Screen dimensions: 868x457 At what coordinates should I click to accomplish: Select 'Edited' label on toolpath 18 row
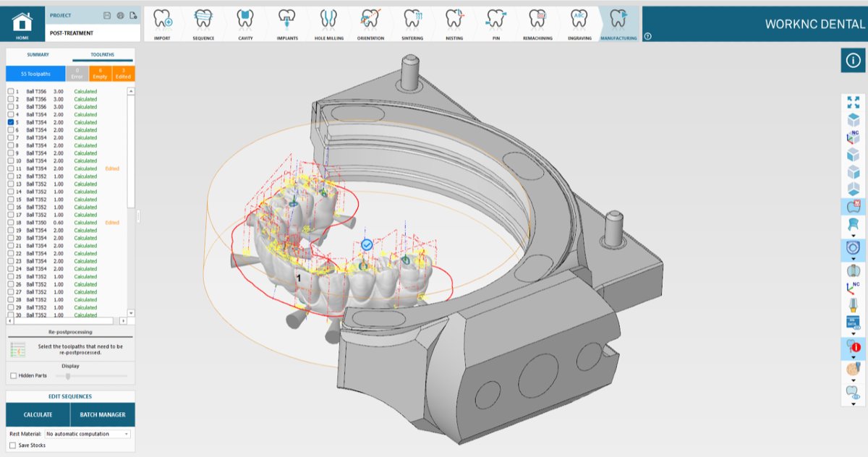click(x=112, y=223)
